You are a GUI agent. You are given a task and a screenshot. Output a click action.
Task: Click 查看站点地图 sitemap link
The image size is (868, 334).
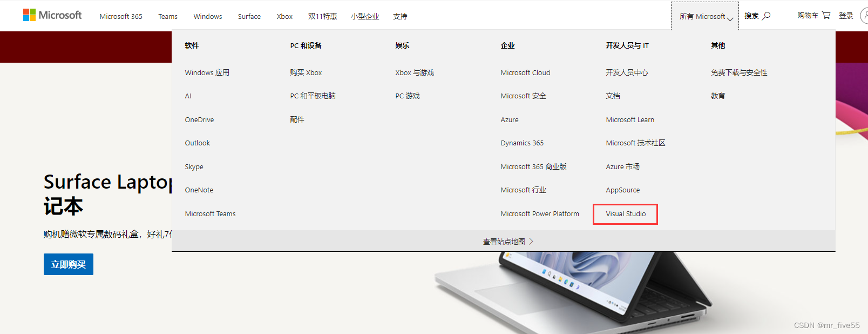(x=508, y=242)
